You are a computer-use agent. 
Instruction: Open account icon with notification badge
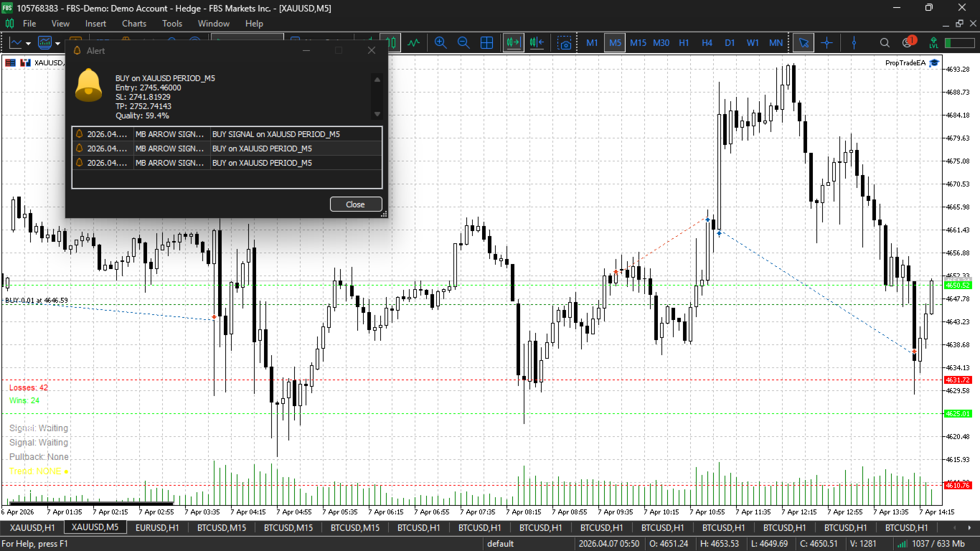coord(909,42)
